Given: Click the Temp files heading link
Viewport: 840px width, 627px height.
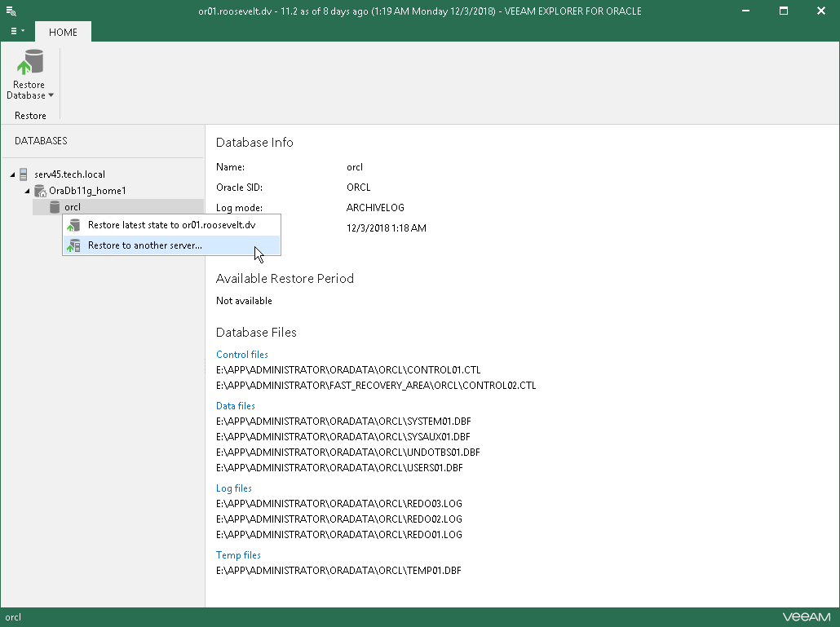Looking at the screenshot, I should coord(238,555).
